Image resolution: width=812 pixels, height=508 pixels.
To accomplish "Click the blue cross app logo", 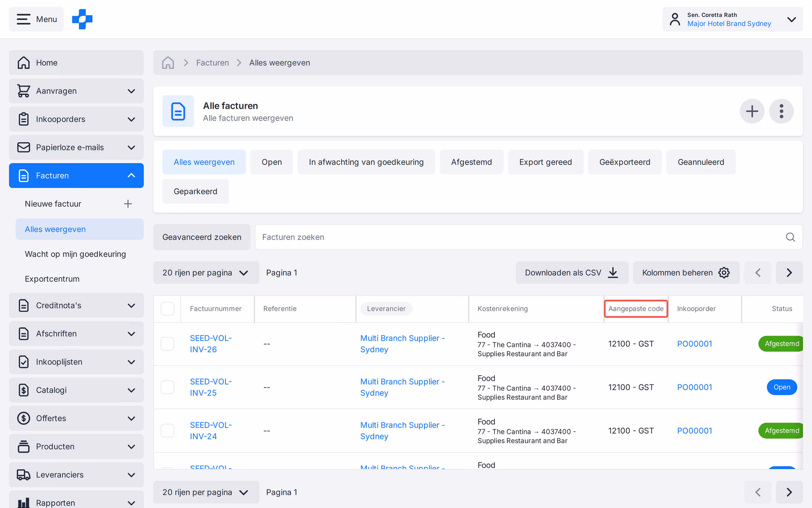I will point(82,19).
